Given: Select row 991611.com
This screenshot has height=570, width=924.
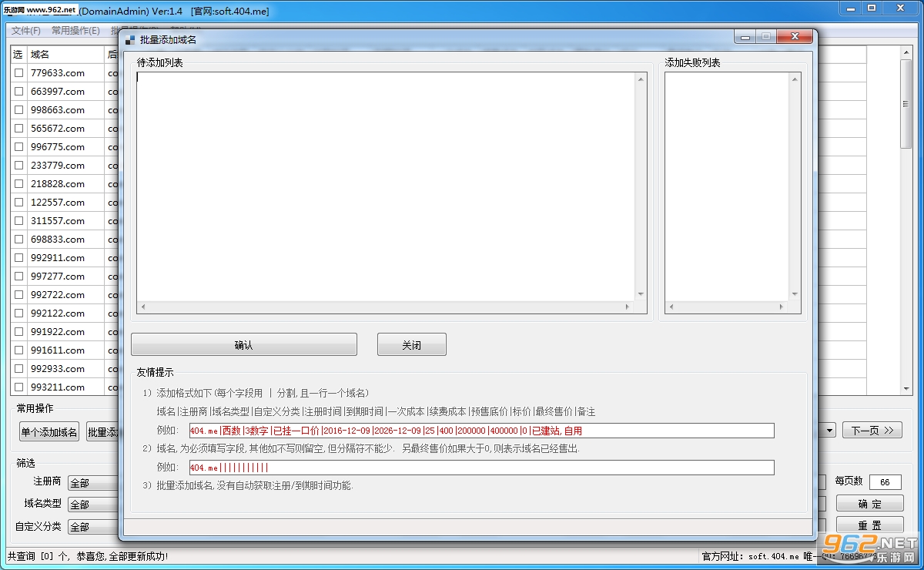Looking at the screenshot, I should 58,350.
